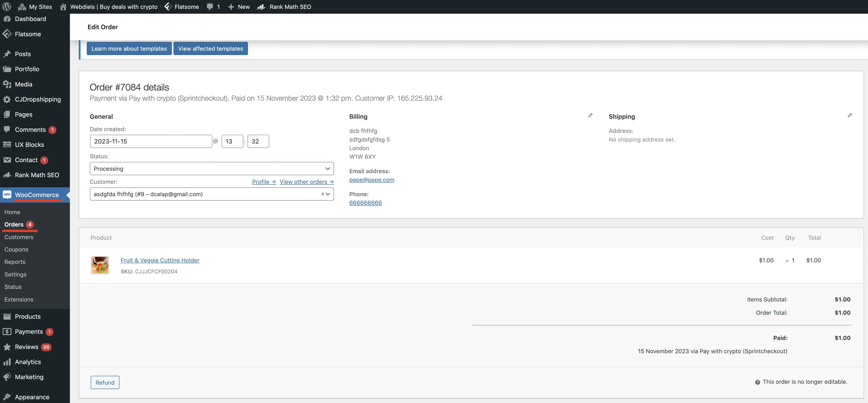Go to the Customers submenu under WooCommerce
Image resolution: width=868 pixels, height=403 pixels.
(19, 237)
